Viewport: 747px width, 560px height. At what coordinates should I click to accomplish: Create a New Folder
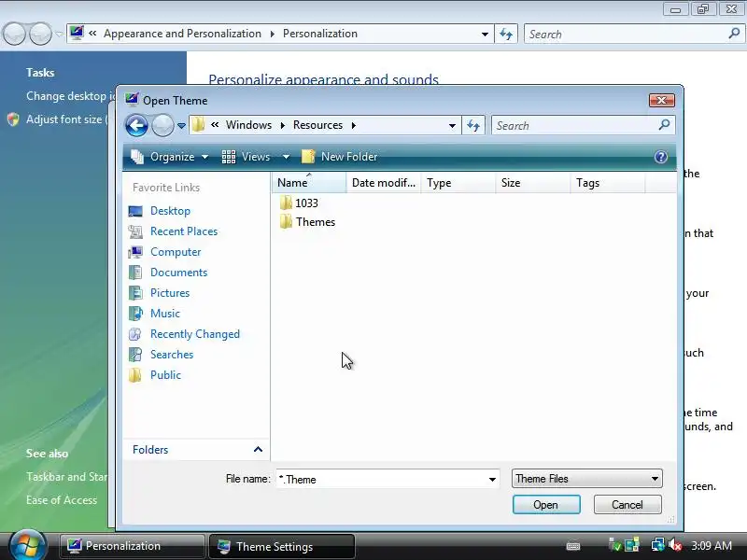(x=340, y=157)
